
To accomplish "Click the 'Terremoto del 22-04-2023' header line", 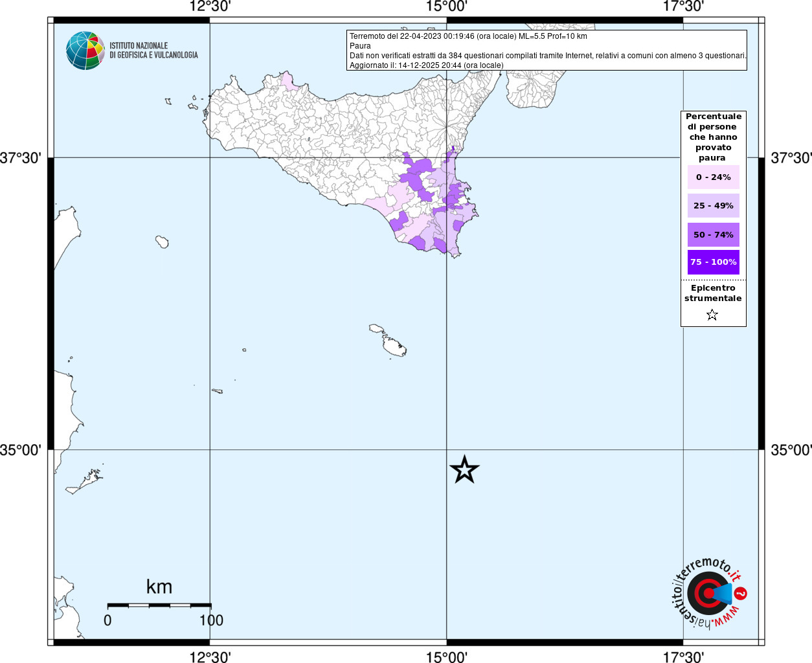I will 468,36.
